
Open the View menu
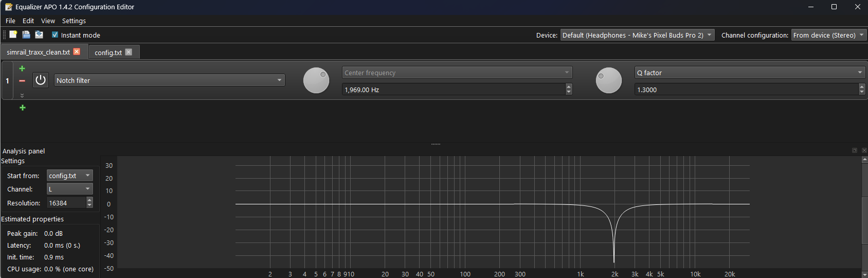[48, 21]
